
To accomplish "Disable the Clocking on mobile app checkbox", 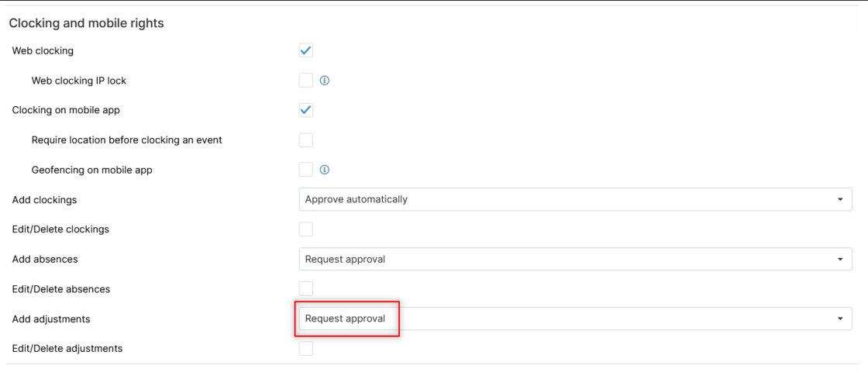I will [306, 110].
